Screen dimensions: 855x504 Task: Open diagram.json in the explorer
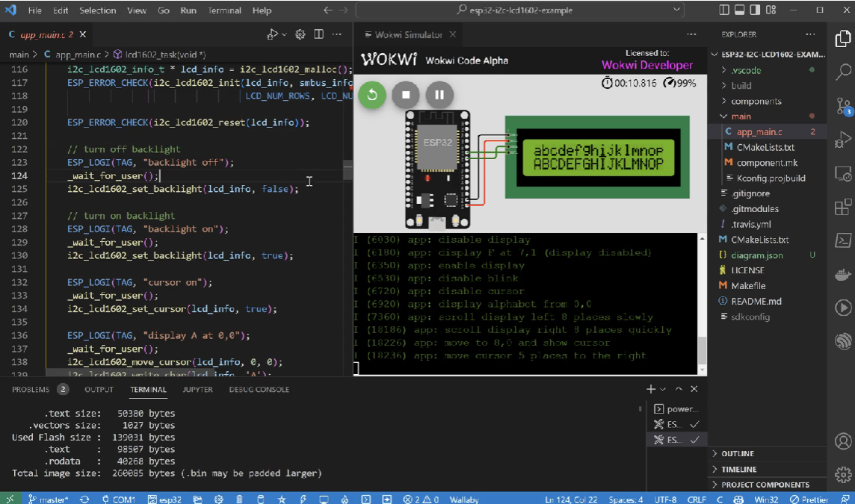click(757, 255)
